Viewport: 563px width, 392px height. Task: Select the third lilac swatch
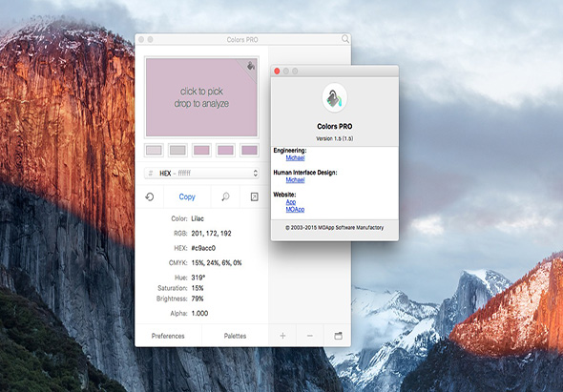201,150
